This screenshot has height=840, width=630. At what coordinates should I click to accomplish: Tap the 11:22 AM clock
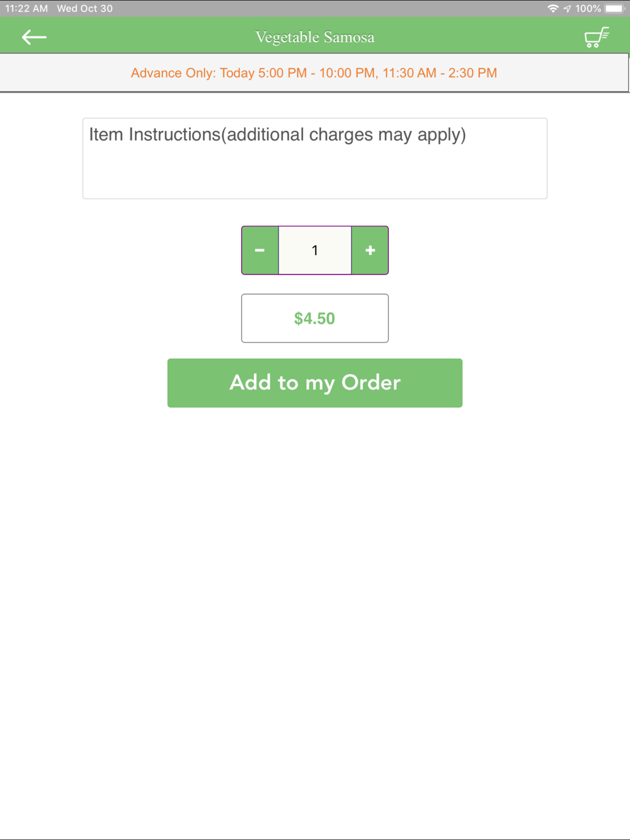(26, 9)
